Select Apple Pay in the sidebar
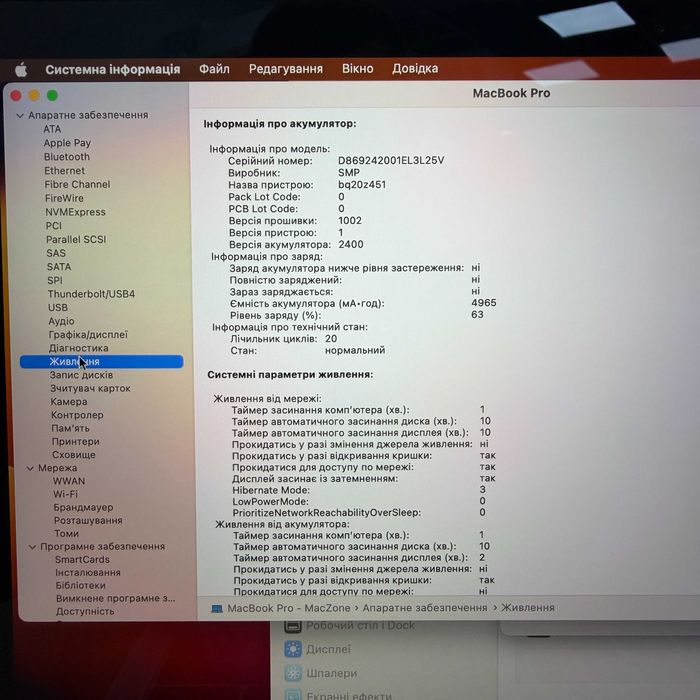700x700 pixels. pos(67,143)
